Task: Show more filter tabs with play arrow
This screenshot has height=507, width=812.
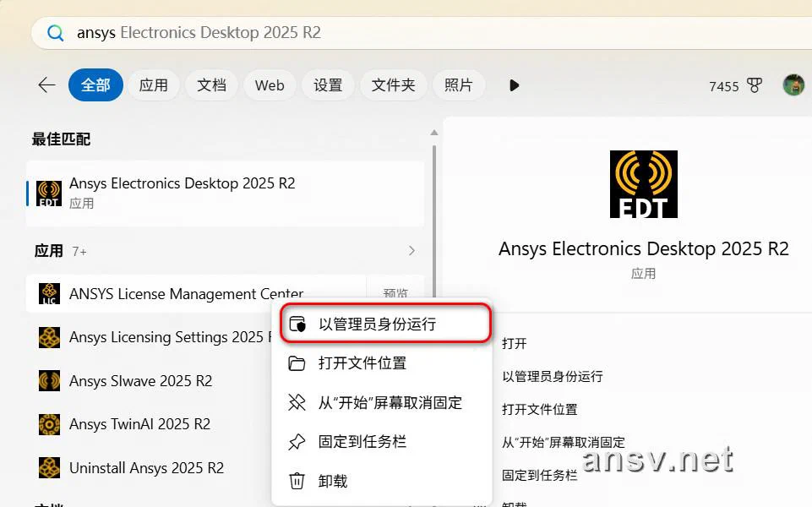Action: 514,85
